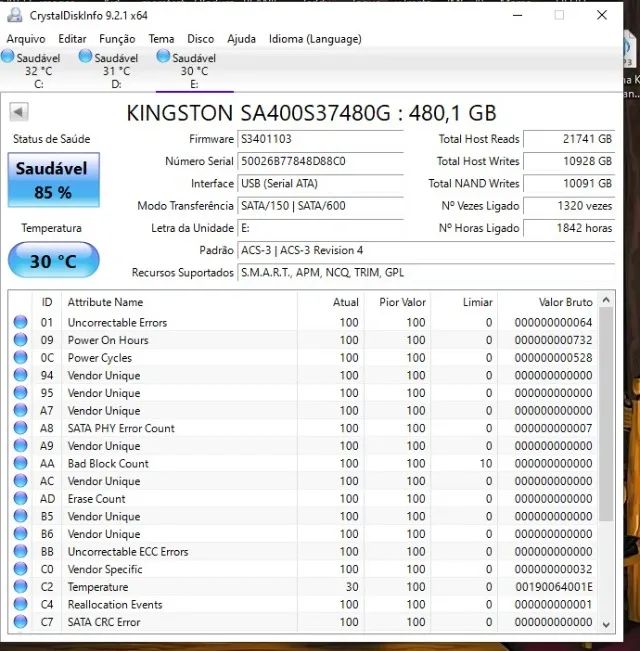Click the Interface field USB (Serial ATA)
This screenshot has height=651, width=640.
point(320,184)
